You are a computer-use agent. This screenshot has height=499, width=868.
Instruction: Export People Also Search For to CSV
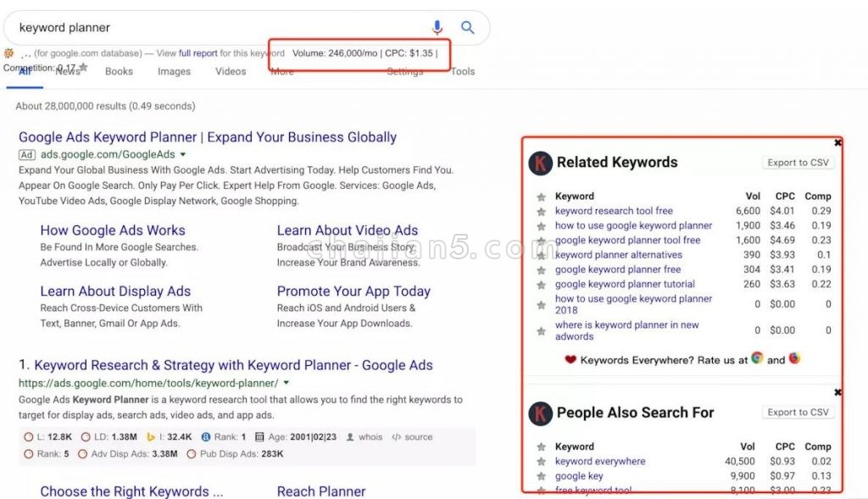[798, 413]
